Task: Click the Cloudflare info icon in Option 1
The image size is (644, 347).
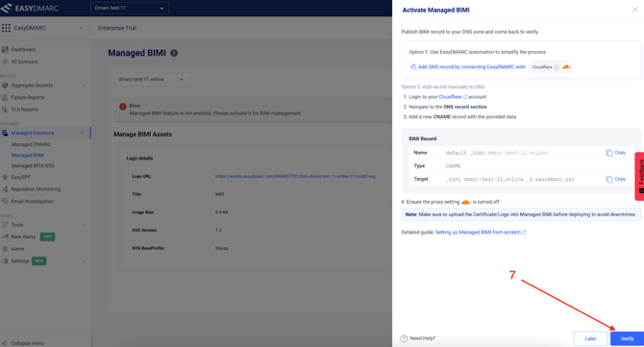Action: (x=557, y=67)
